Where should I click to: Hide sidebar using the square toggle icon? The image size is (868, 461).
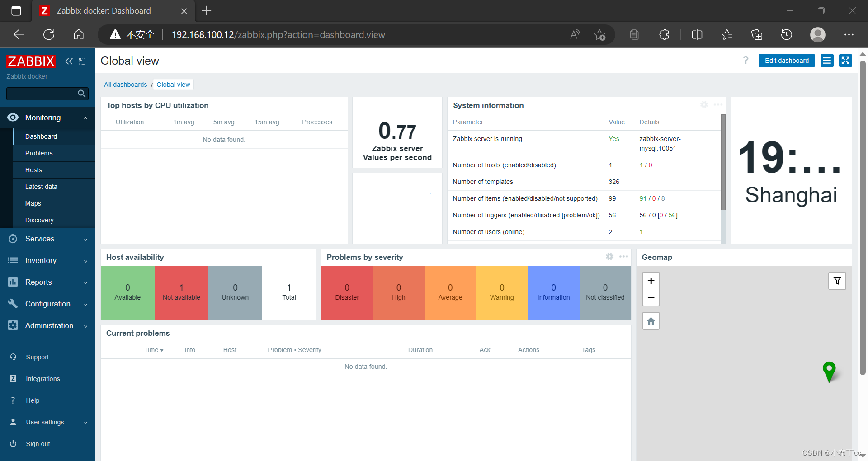click(82, 61)
